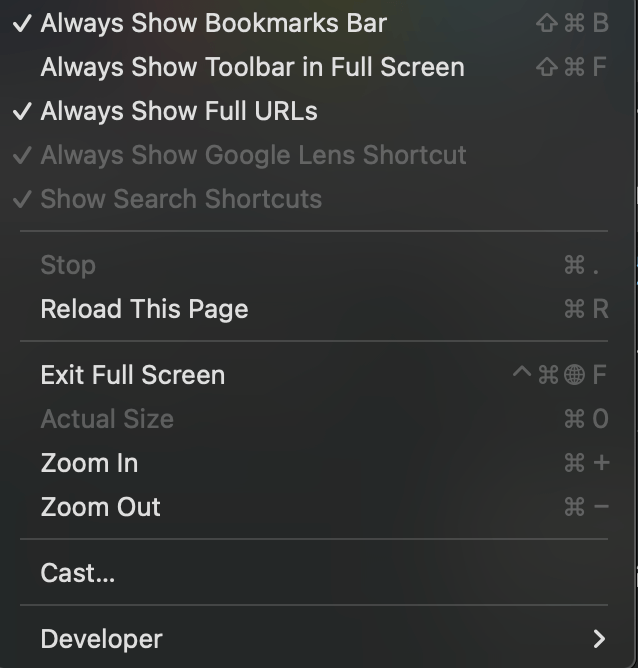Click checkmark next to Always Show Full URLs

(x=22, y=111)
